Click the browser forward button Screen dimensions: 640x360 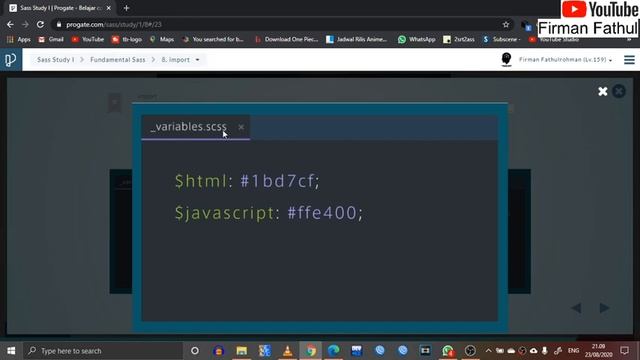[25, 24]
